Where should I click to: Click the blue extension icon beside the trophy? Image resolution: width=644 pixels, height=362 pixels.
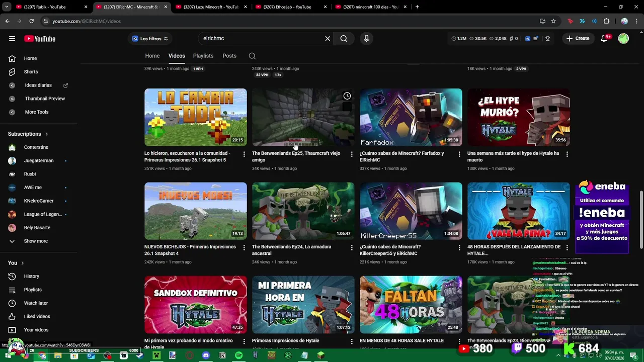click(527, 38)
